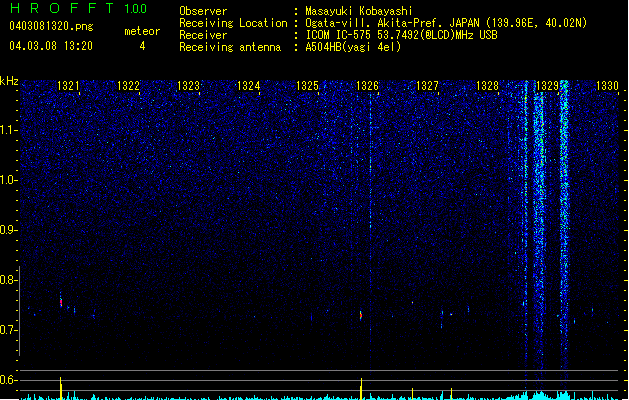Click the HROFFT program title
The image size is (629, 400).
coord(62,8)
